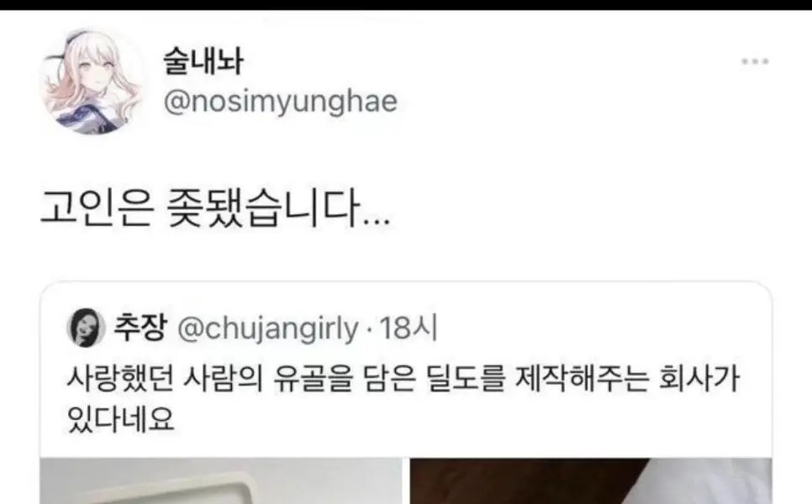Viewport: 812px width, 504px height.
Task: Open the left image thumbnail in quoted tweet
Action: point(221,480)
